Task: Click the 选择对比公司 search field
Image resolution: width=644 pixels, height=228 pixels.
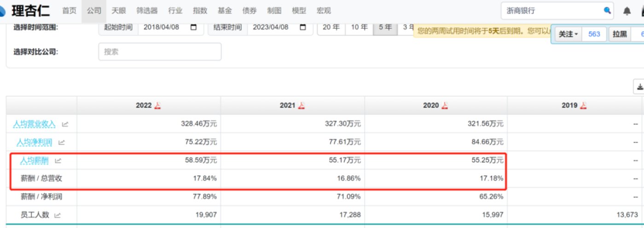Action: coord(160,52)
